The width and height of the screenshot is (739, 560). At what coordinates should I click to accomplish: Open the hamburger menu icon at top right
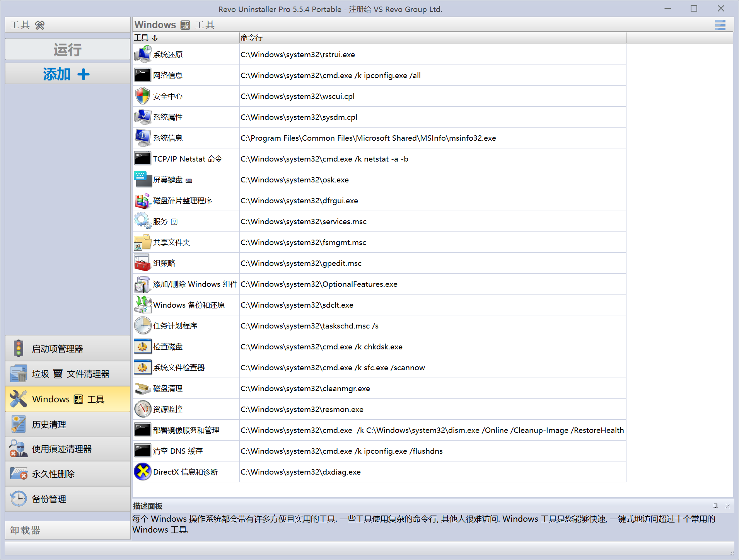pyautogui.click(x=720, y=25)
